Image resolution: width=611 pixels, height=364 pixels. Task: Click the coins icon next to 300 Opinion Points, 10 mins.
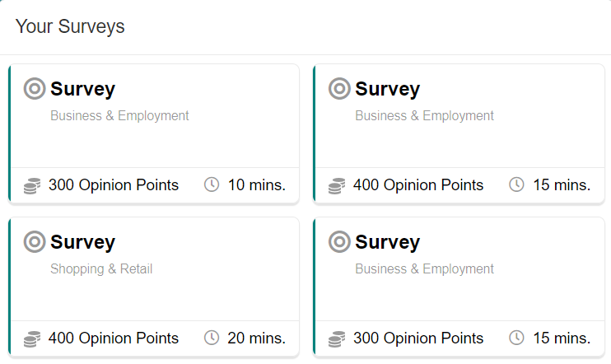point(32,185)
